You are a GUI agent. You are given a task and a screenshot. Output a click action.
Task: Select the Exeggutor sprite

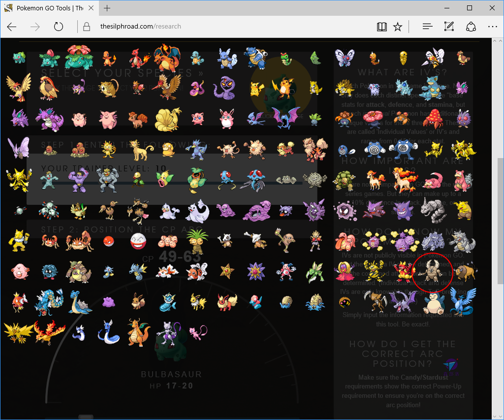coord(197,241)
